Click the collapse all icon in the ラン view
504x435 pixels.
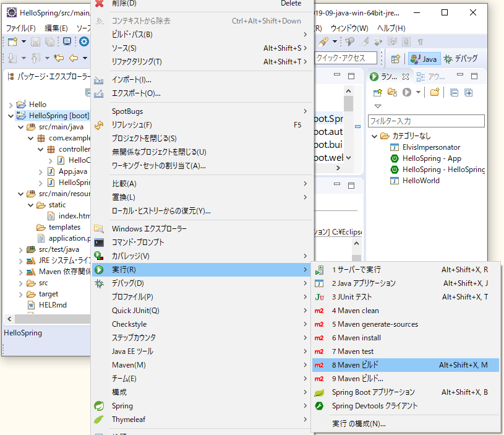(453, 93)
